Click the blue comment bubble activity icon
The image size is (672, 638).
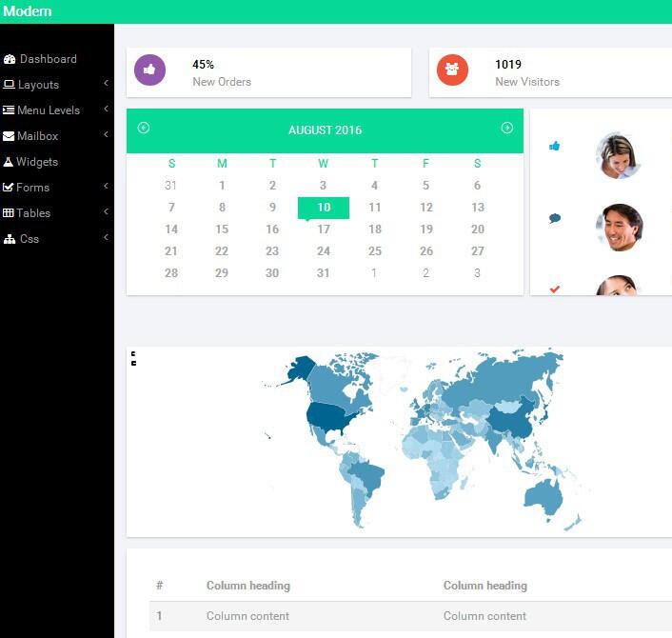[x=555, y=218]
